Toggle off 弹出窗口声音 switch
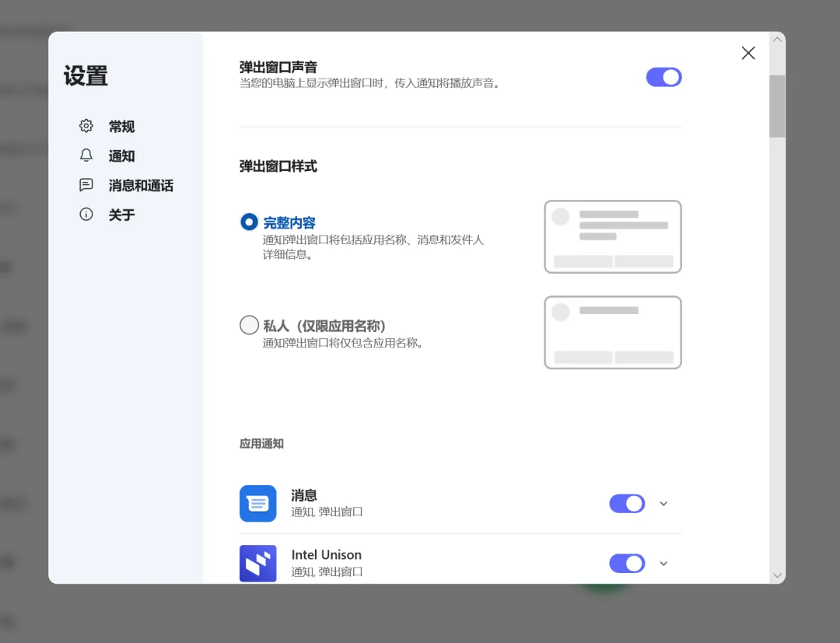840x643 pixels. coord(663,77)
